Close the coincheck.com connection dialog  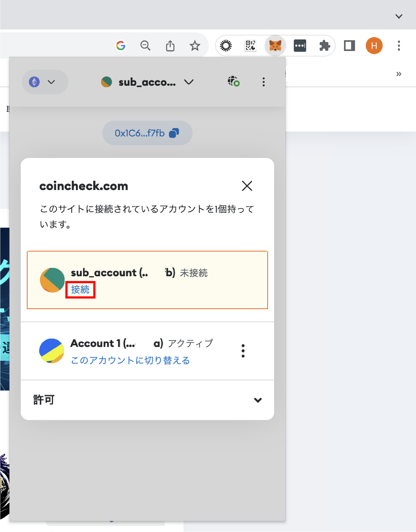247,186
